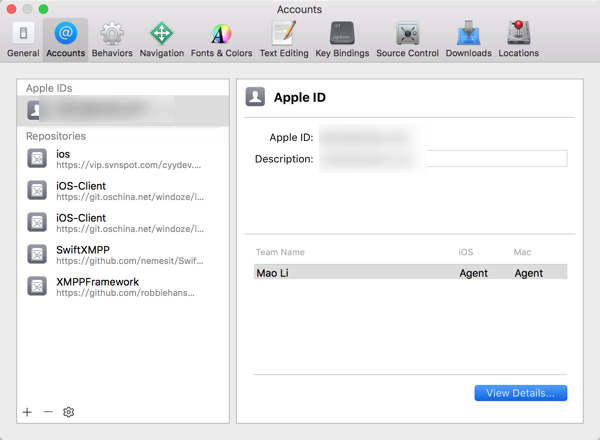
Task: Switch to the Accounts preferences tab
Action: pos(65,40)
